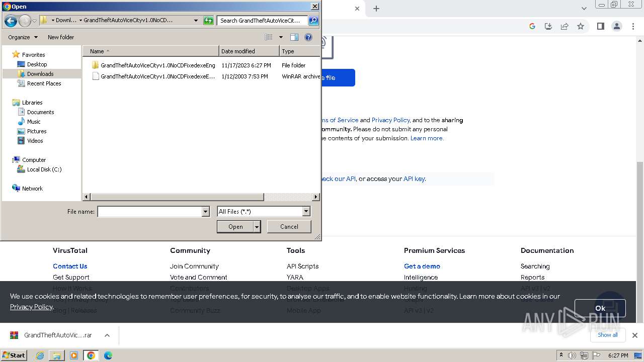Image resolution: width=644 pixels, height=362 pixels.
Task: Click Get a demo footer link
Action: click(422, 266)
